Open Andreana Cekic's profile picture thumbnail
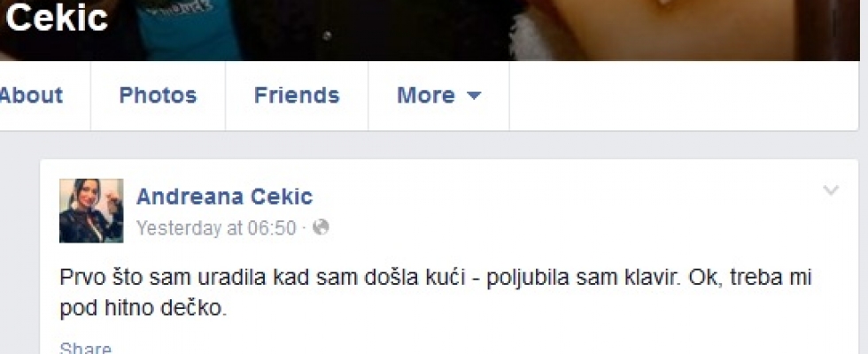868x354 pixels. click(x=91, y=211)
